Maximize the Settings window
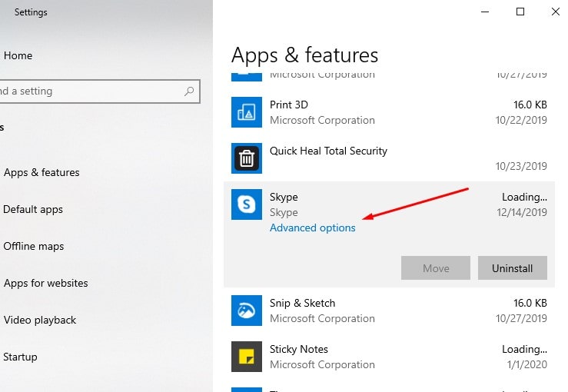Viewport: 568px width, 392px height. click(x=520, y=12)
